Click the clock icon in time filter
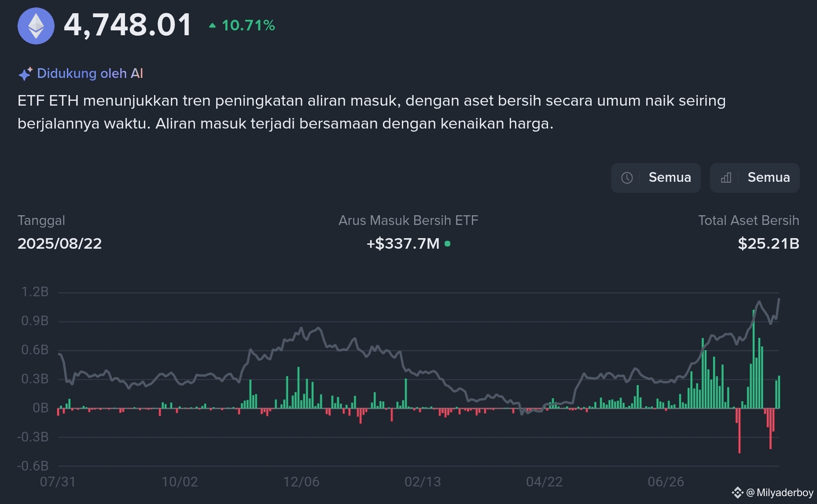Image resolution: width=817 pixels, height=504 pixels. (627, 178)
